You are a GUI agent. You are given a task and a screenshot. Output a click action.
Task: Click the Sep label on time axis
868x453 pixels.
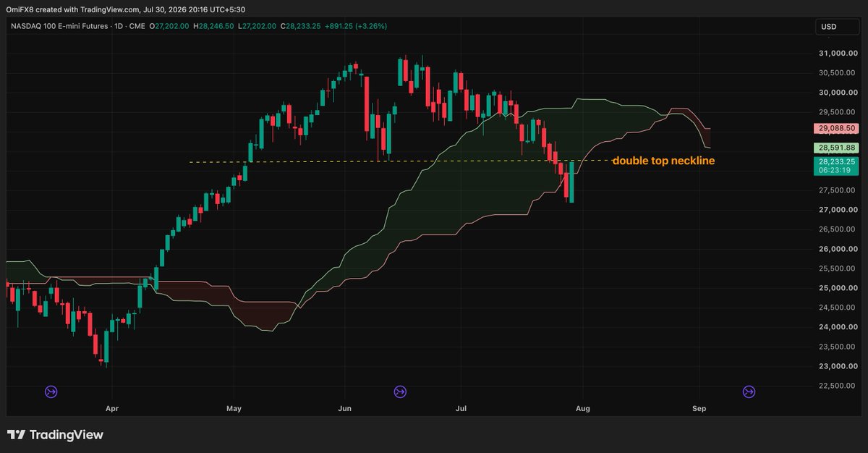point(699,409)
